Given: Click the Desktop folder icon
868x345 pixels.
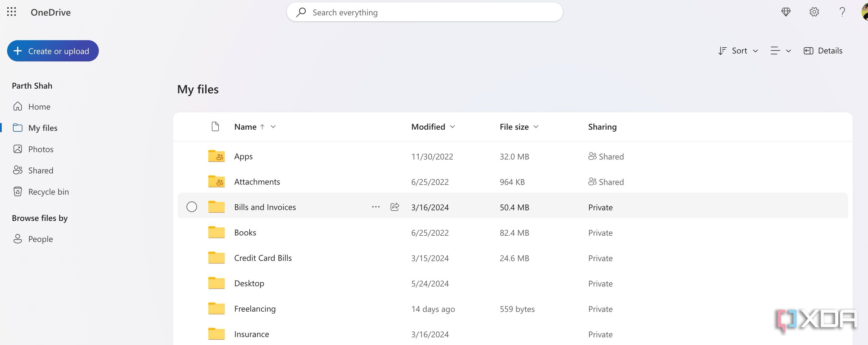Looking at the screenshot, I should [x=216, y=283].
